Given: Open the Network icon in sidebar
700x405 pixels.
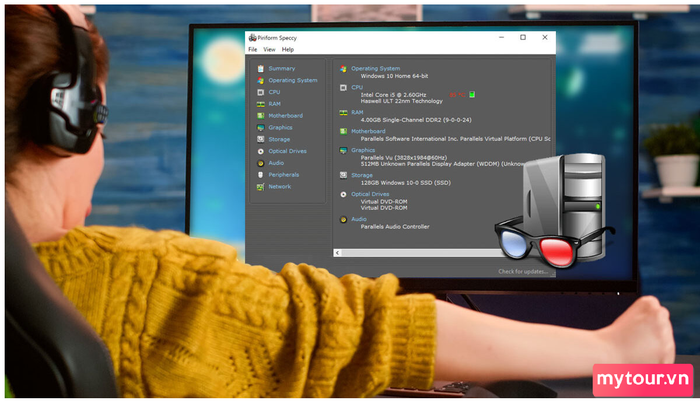Looking at the screenshot, I should tap(260, 186).
